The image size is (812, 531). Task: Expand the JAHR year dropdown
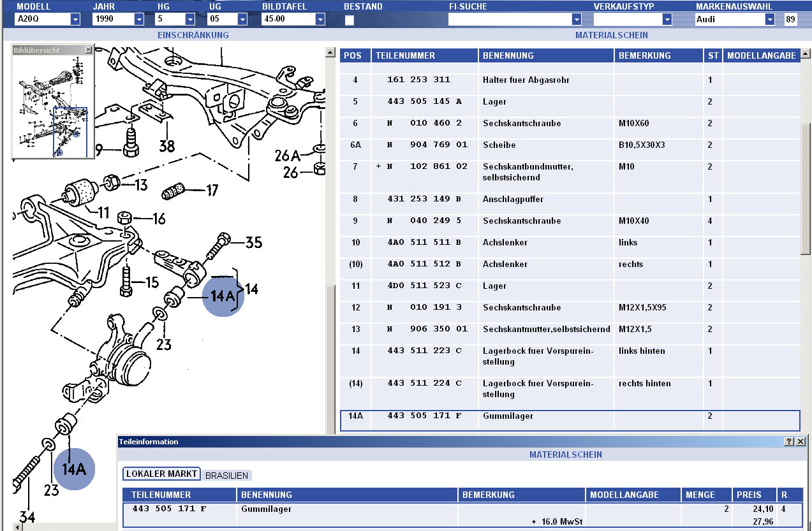(x=139, y=19)
